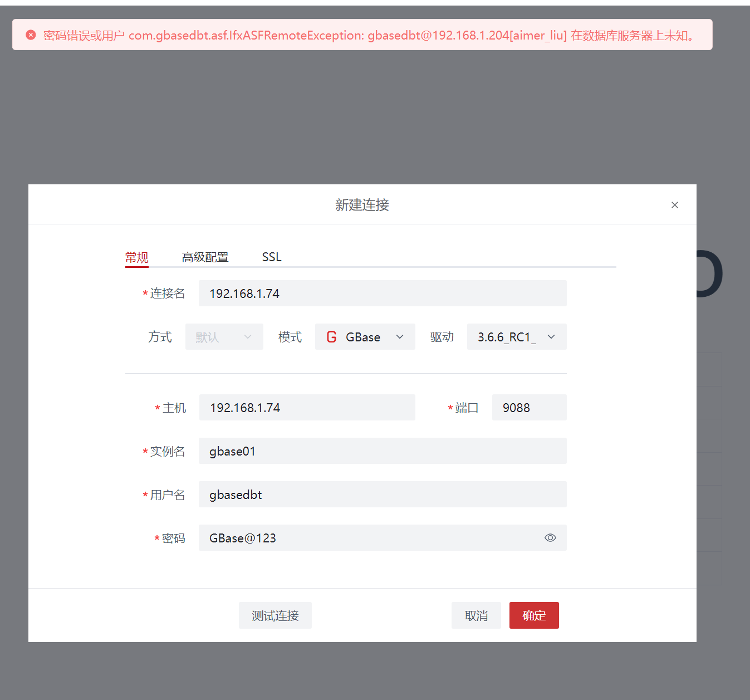Viewport: 750px width, 700px height.
Task: Click the 端口 field containing 9088
Action: (x=530, y=408)
